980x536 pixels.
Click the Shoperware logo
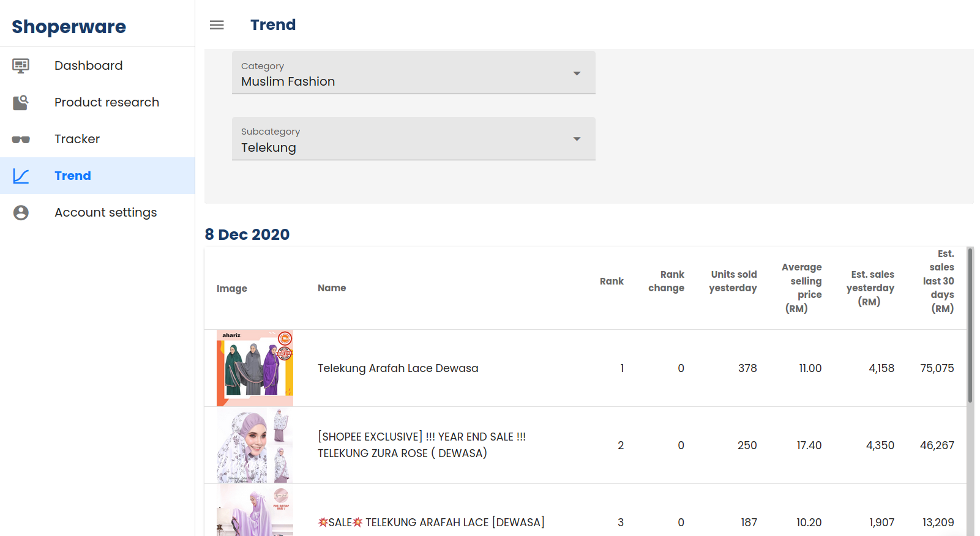pos(69,27)
